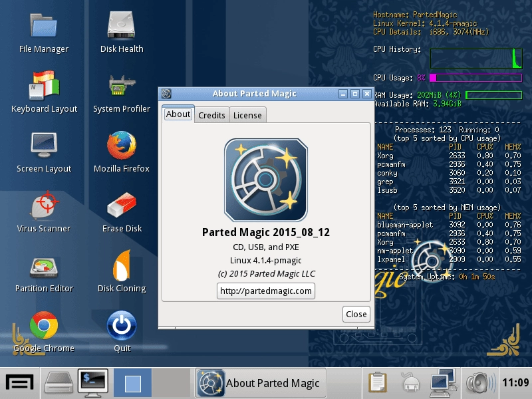532x399 pixels.
Task: Switch to the first workspace in pager
Action: point(132,384)
